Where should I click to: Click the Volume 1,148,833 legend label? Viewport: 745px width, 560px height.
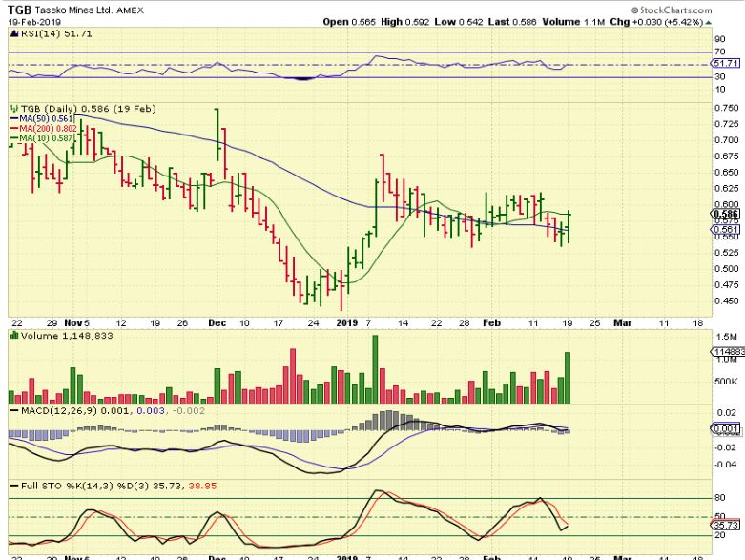tap(61, 336)
